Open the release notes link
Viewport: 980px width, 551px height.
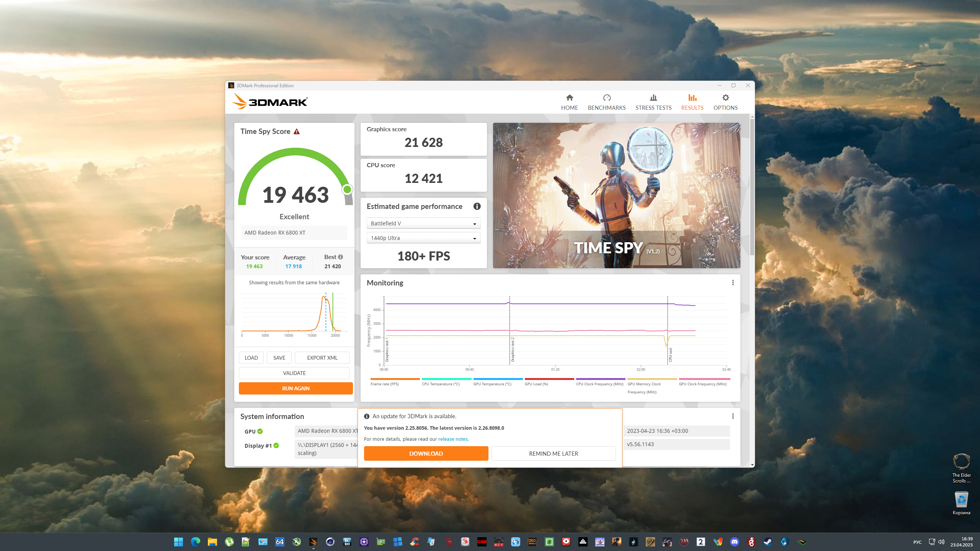453,439
